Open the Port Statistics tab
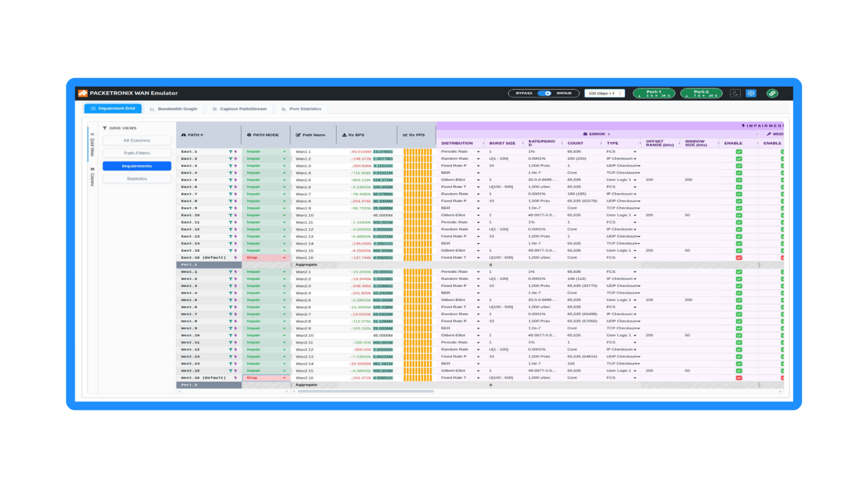The image size is (868, 488). (301, 109)
